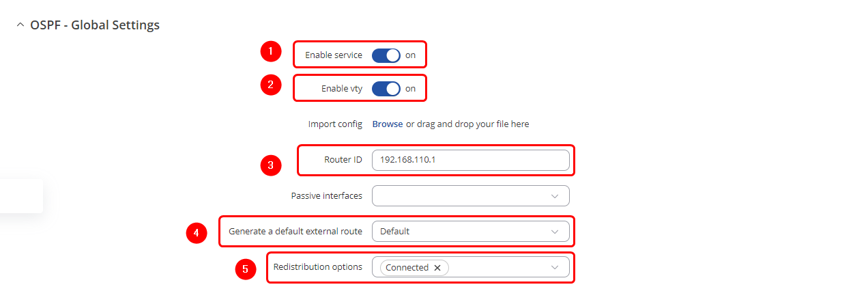The width and height of the screenshot is (868, 302).
Task: Focus the Router ID input field
Action: tap(470, 161)
